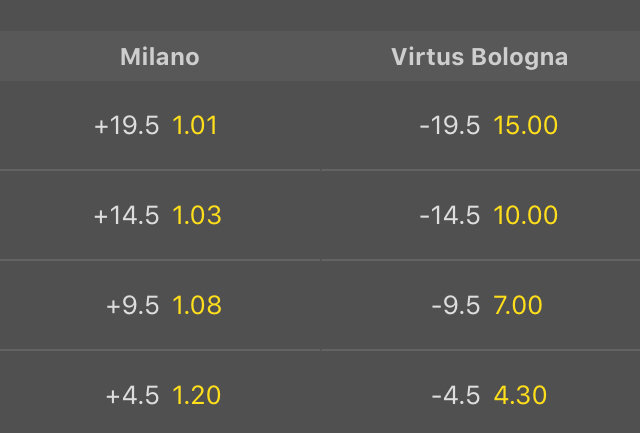640x433 pixels.
Task: Tap the yellow 10.00 odds value
Action: click(525, 215)
